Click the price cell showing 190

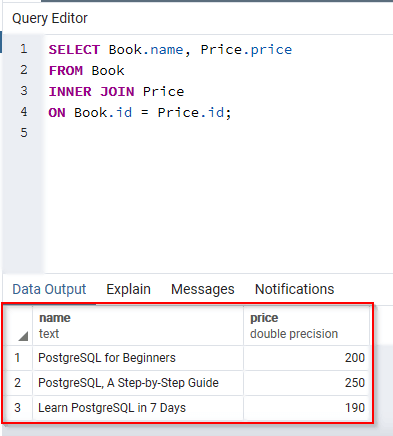point(306,408)
